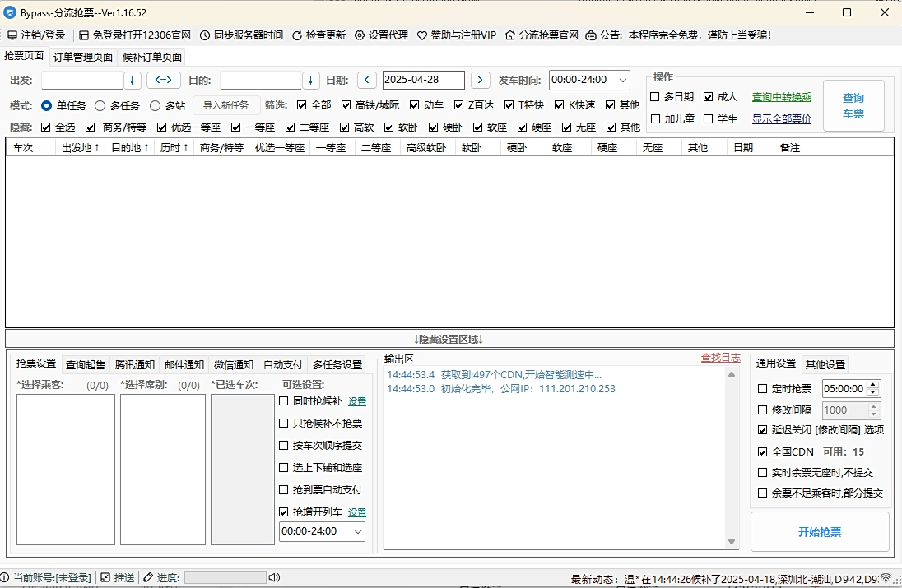Image resolution: width=902 pixels, height=588 pixels.
Task: Select the 多站 mode radio button
Action: pos(155,106)
